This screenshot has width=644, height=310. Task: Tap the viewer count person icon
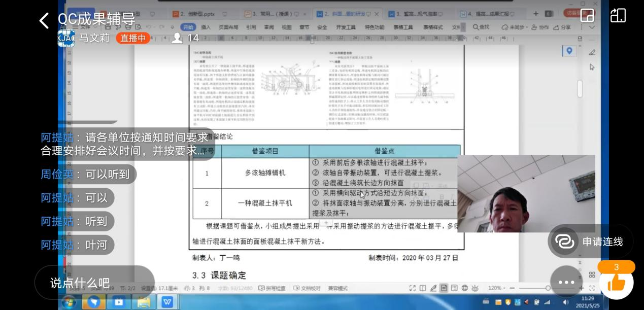(x=177, y=38)
